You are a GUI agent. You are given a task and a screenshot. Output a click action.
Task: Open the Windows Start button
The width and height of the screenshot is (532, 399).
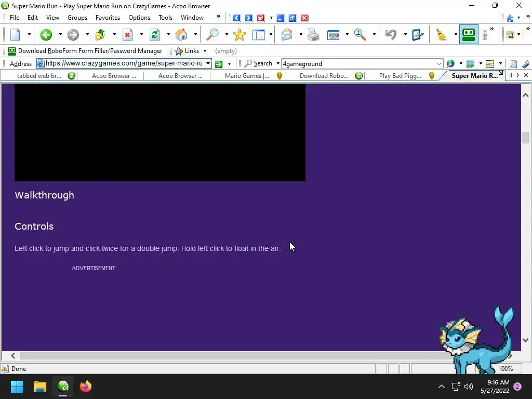[17, 387]
